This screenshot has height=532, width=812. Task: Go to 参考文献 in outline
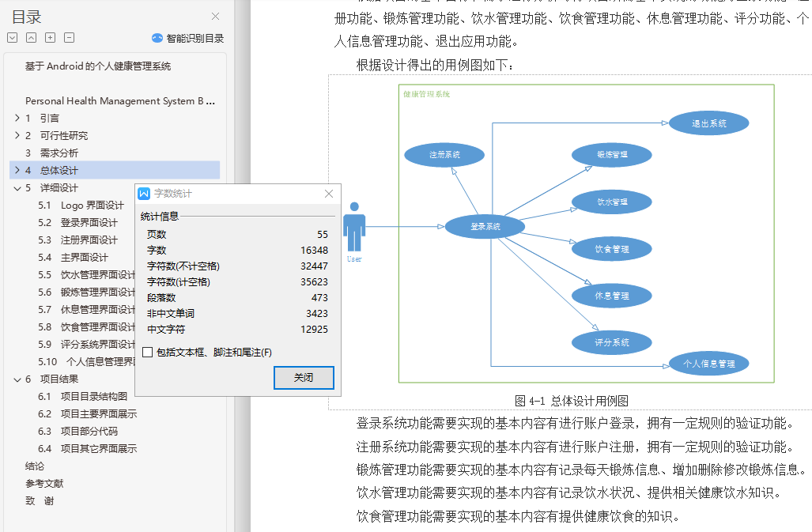pyautogui.click(x=44, y=484)
